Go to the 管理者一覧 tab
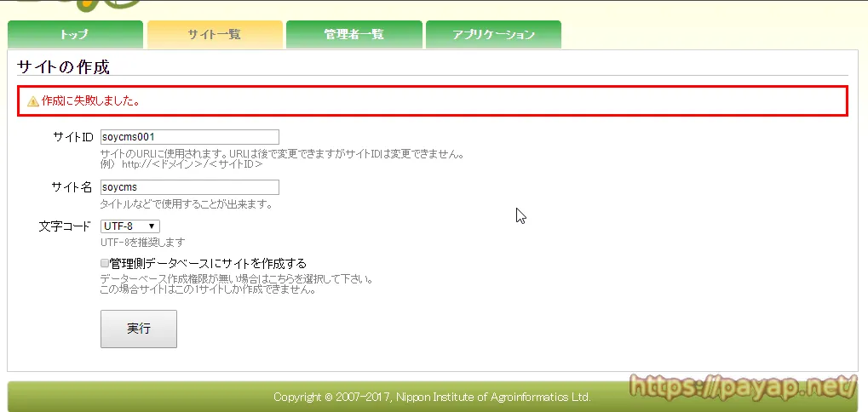Viewport: 868px width, 412px height. click(x=354, y=35)
